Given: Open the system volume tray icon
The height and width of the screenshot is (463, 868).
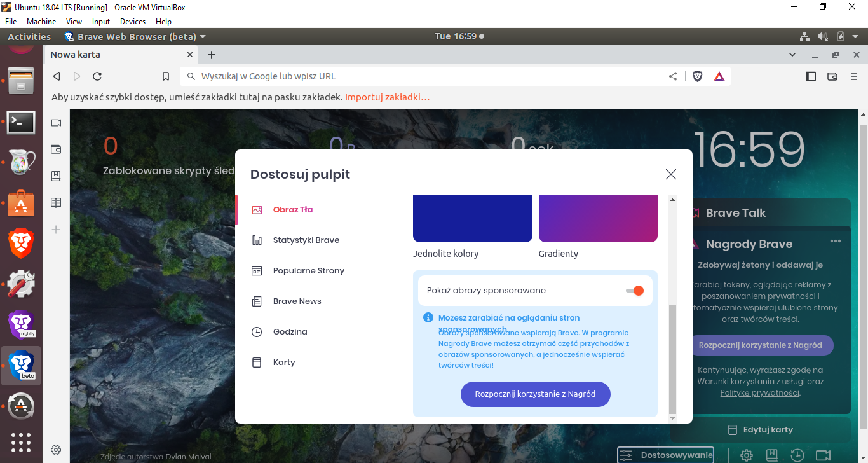Looking at the screenshot, I should [823, 37].
